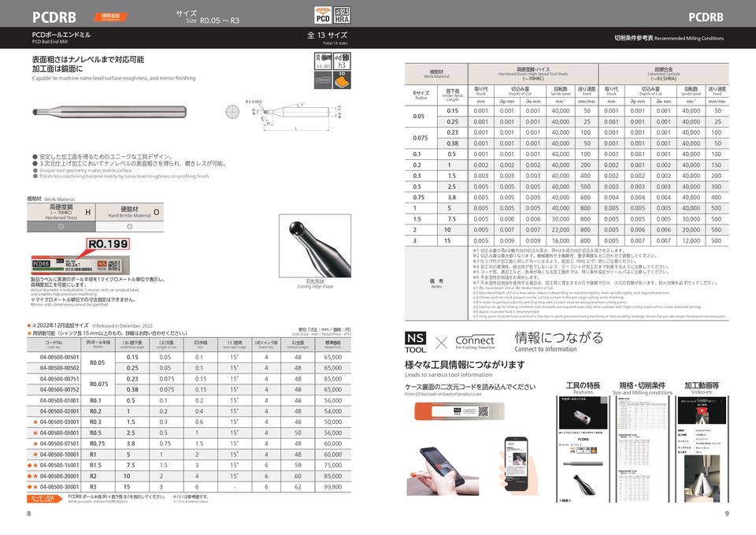756x535 pixels.
Task: Click the orange オーダー方法 how-to-order badge
Action: (x=44, y=498)
